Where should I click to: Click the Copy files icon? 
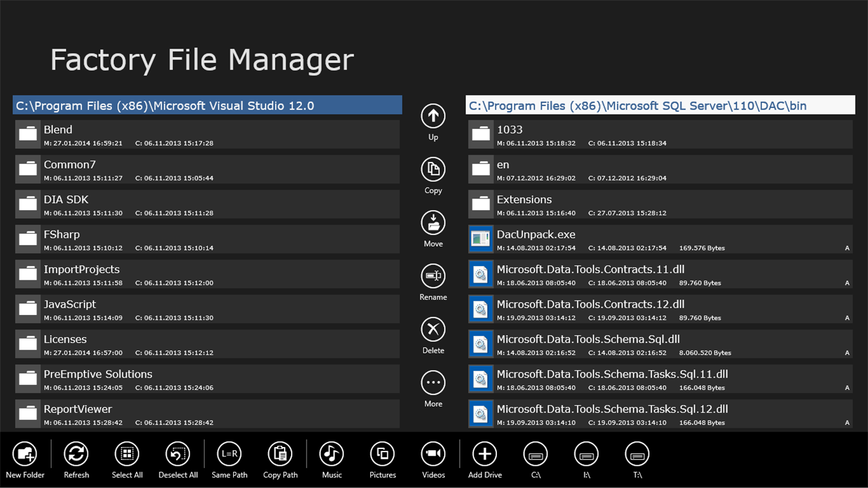click(433, 169)
